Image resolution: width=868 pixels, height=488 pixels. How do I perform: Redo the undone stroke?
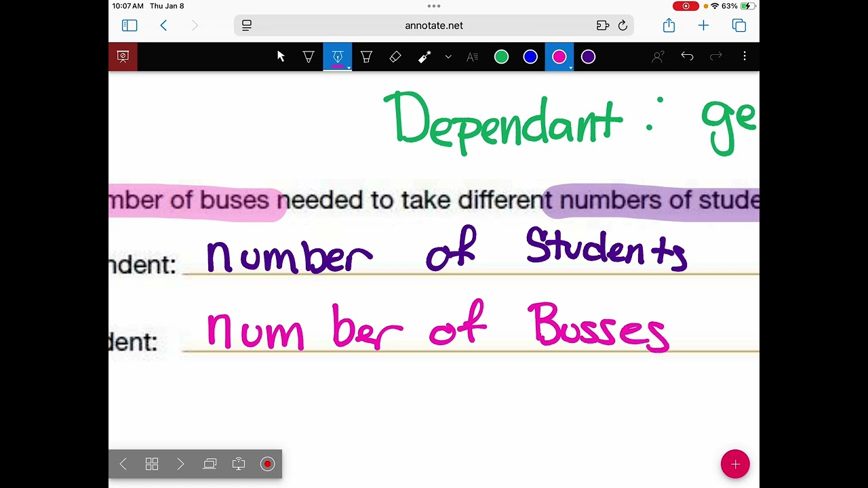(716, 57)
